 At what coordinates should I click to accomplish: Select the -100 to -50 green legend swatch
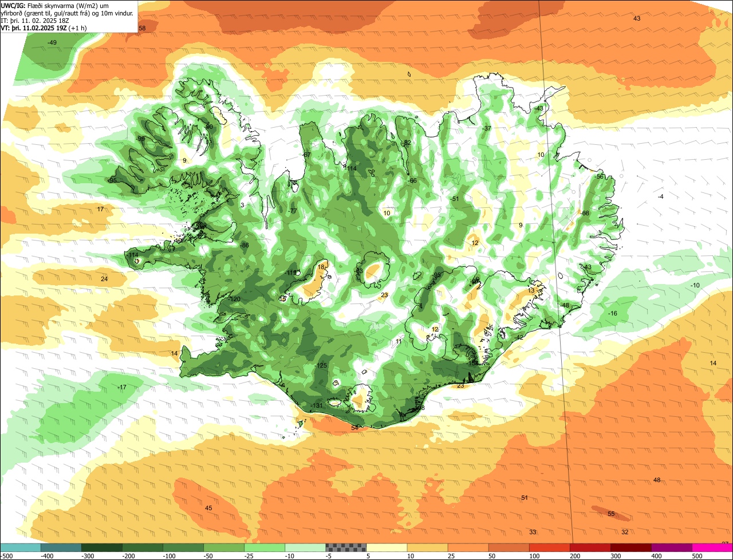pos(183,547)
